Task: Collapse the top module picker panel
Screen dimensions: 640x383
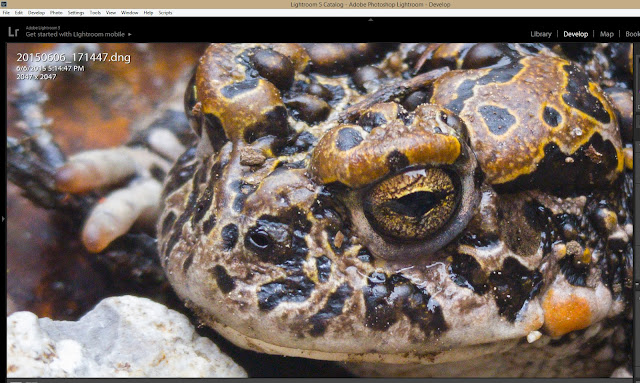Action: point(371,20)
